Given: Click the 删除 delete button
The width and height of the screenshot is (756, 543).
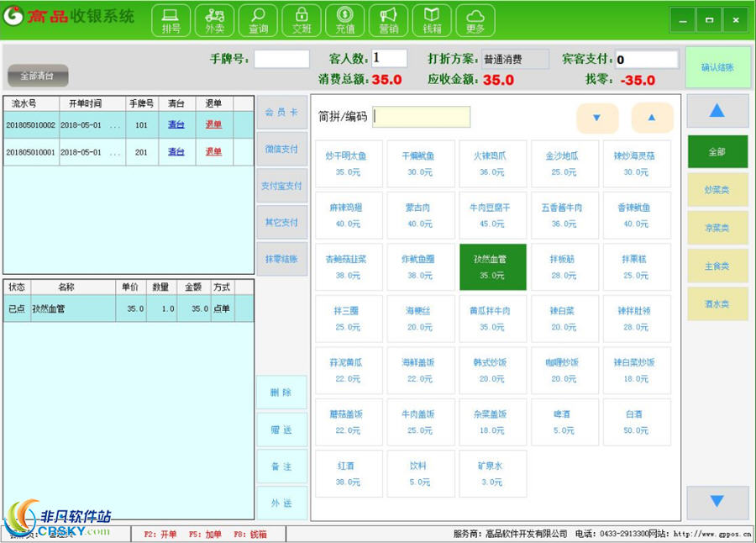Looking at the screenshot, I should pos(281,392).
